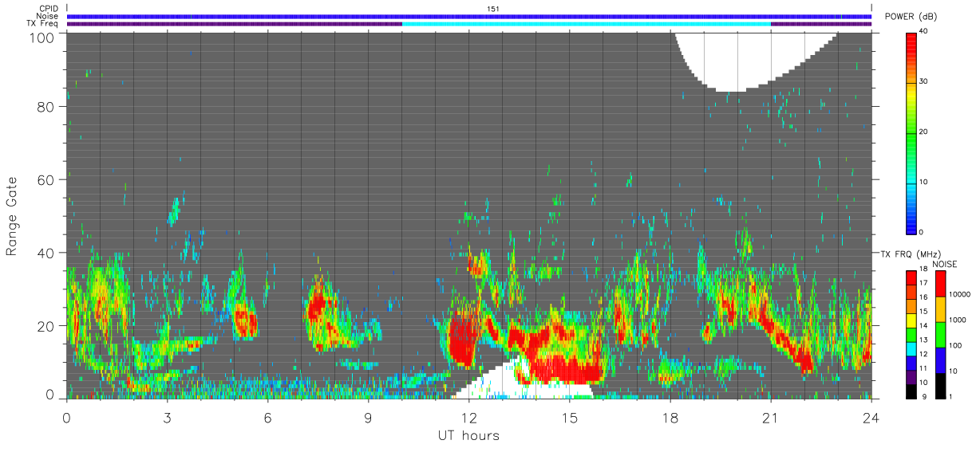The height and width of the screenshot is (452, 980).
Task: Click the black 9–10 MHz frequency swatch
Action: coord(911,391)
